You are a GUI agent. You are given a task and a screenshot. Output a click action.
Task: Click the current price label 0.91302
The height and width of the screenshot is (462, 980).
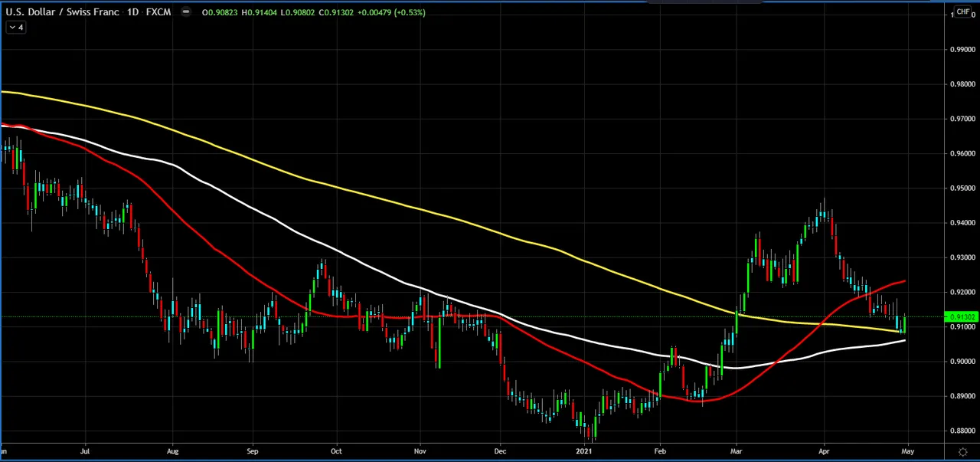click(962, 316)
